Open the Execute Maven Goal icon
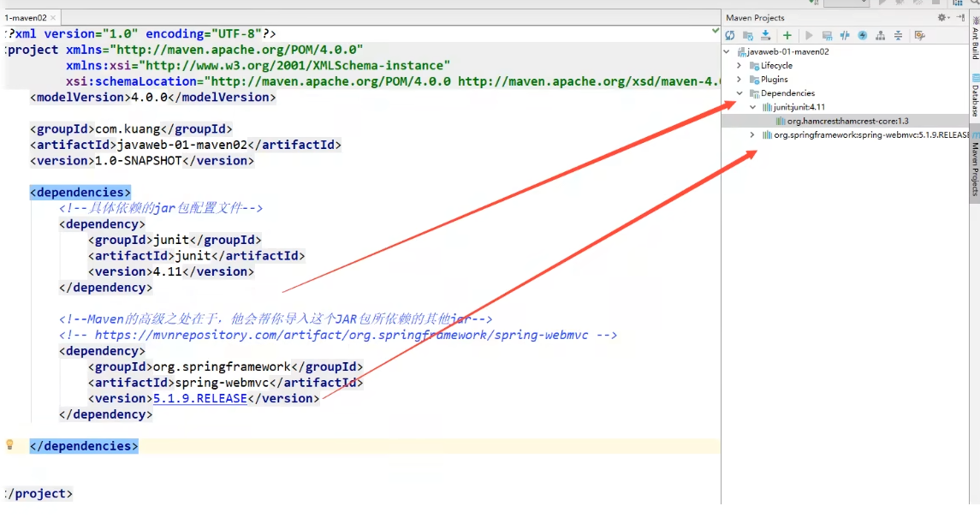 click(x=827, y=36)
